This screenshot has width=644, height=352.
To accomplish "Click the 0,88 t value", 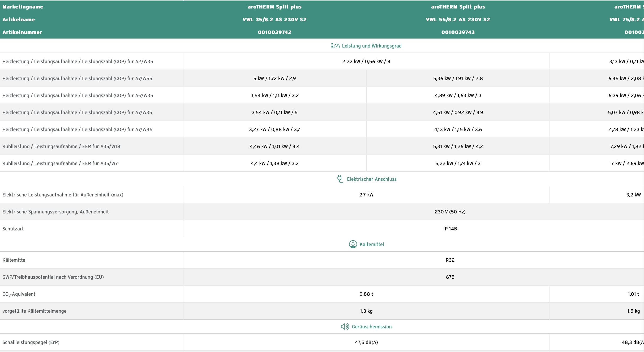I will [366, 294].
